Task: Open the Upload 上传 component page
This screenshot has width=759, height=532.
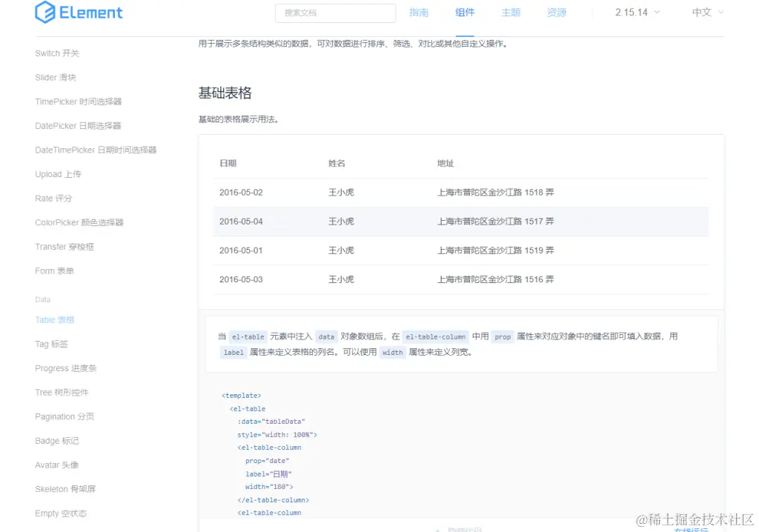Action: pos(59,174)
